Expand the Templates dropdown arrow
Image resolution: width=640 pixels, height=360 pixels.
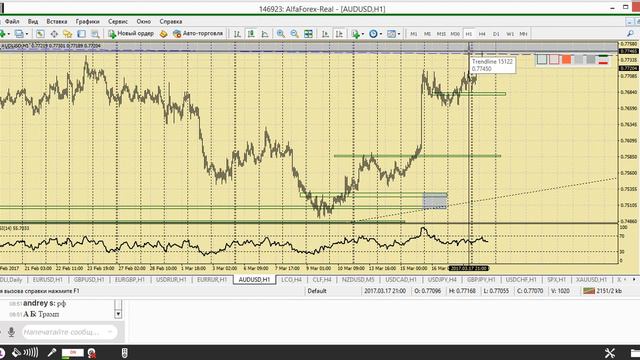point(398,34)
